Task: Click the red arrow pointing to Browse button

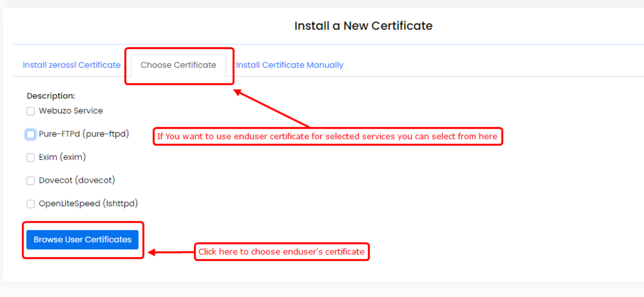Action: click(171, 252)
